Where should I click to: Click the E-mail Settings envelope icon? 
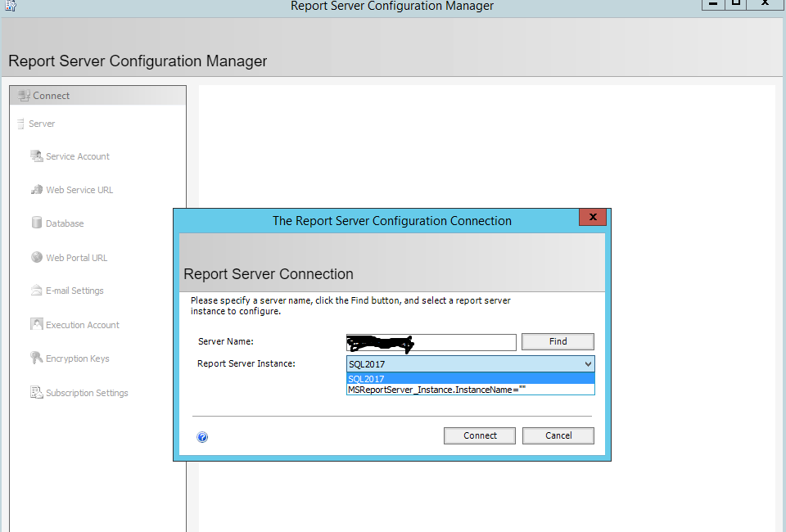[37, 291]
